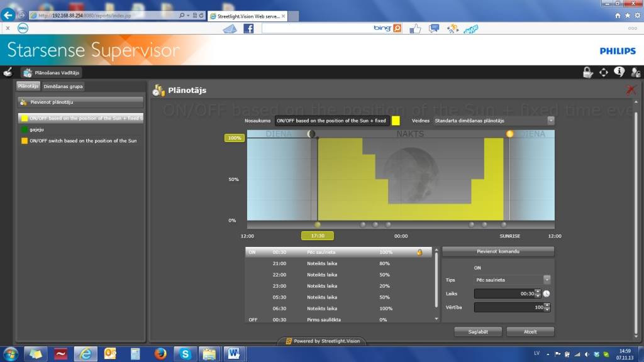Screen dimensions: 644x362
Task: Click the Skype toolbar icon
Action: (471, 29)
